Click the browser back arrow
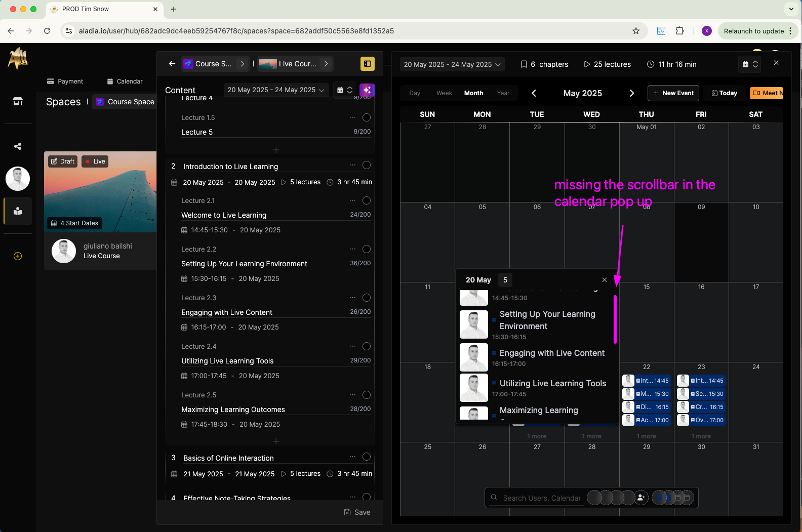Screen dimensions: 802x532 (x=11, y=31)
